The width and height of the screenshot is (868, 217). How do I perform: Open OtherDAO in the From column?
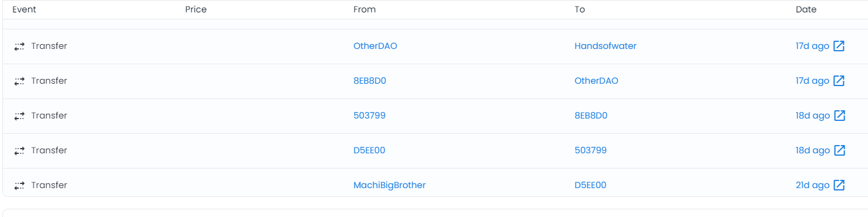pos(375,46)
